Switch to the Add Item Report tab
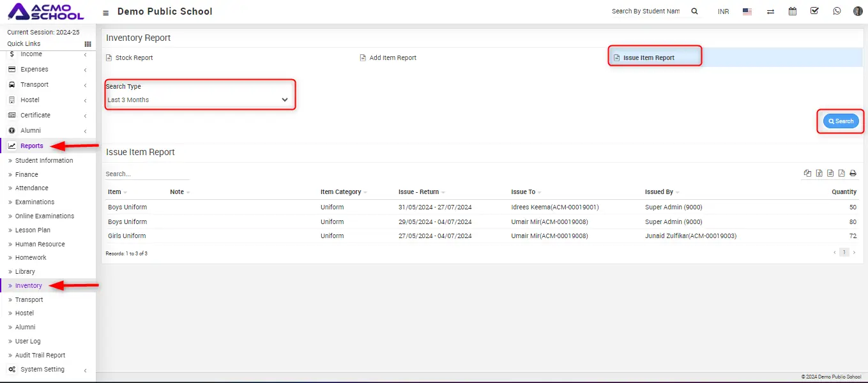This screenshot has height=383, width=868. (x=392, y=58)
